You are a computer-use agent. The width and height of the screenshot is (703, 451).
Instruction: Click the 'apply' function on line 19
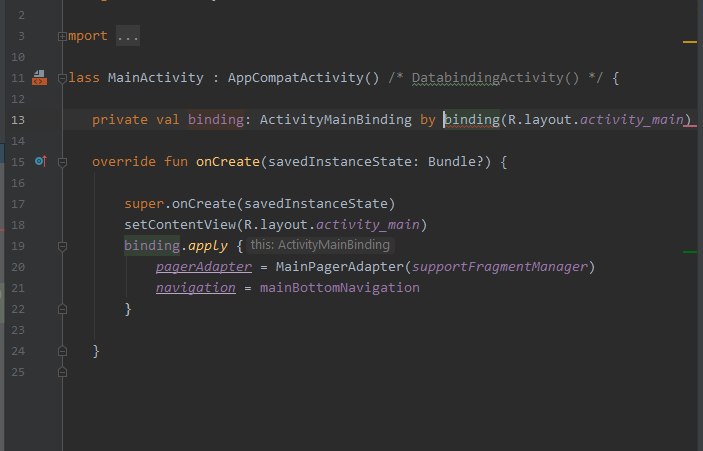[x=208, y=246]
